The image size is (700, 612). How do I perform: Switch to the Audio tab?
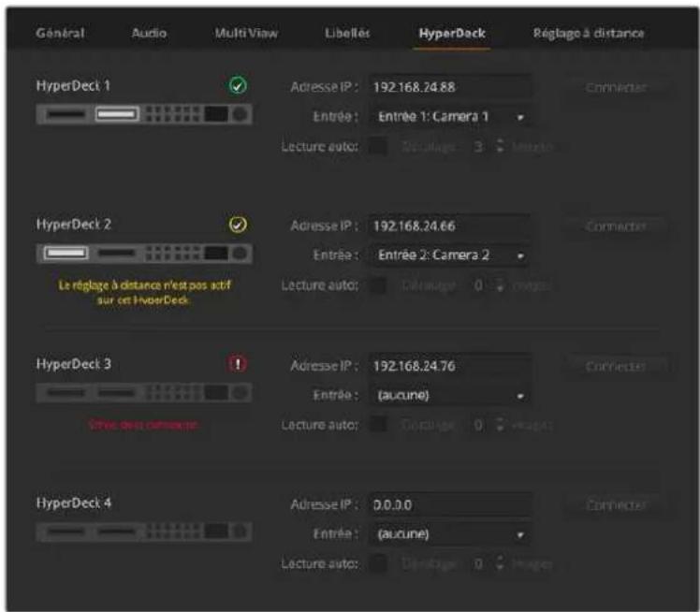pyautogui.click(x=149, y=33)
